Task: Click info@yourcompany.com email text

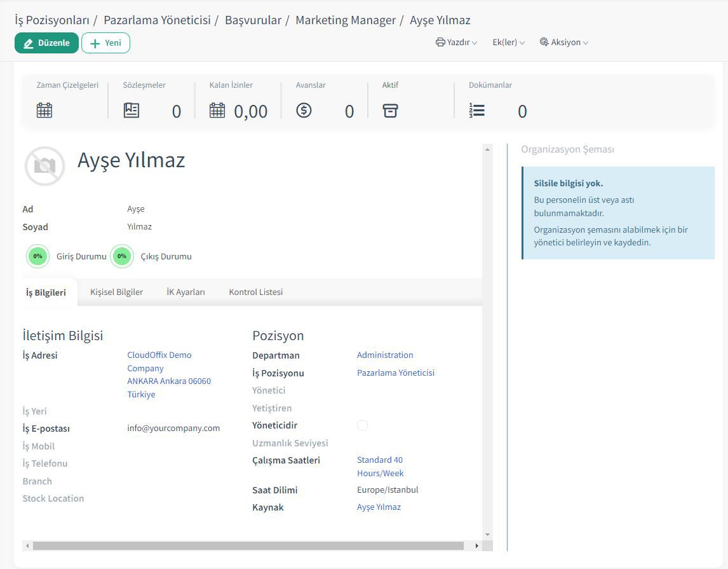Action: [173, 428]
